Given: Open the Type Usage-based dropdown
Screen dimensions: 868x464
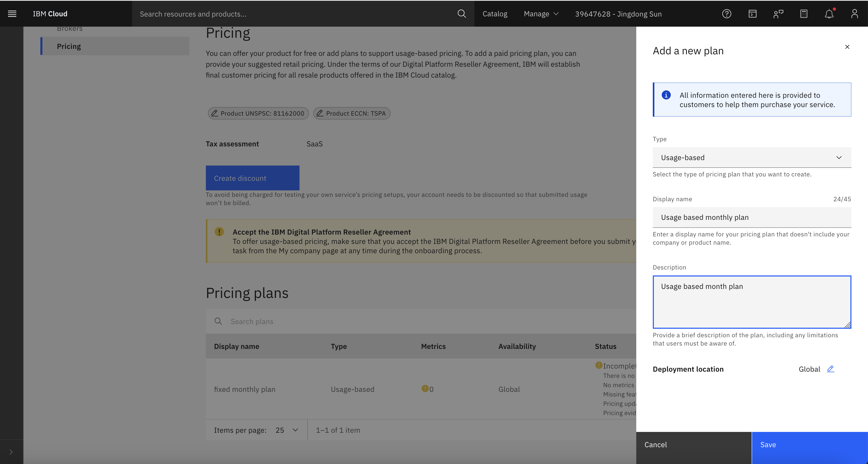Looking at the screenshot, I should click(x=752, y=157).
